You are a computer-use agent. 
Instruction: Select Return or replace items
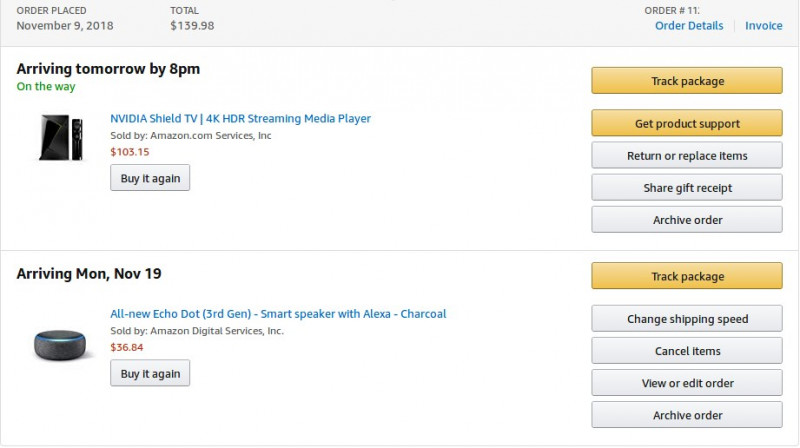tap(687, 155)
